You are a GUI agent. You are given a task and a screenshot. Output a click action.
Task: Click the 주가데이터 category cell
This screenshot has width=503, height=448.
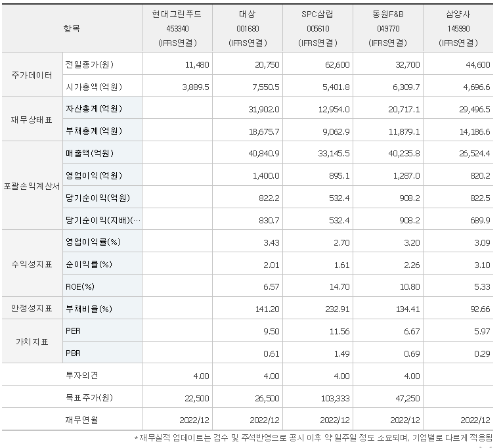32,75
